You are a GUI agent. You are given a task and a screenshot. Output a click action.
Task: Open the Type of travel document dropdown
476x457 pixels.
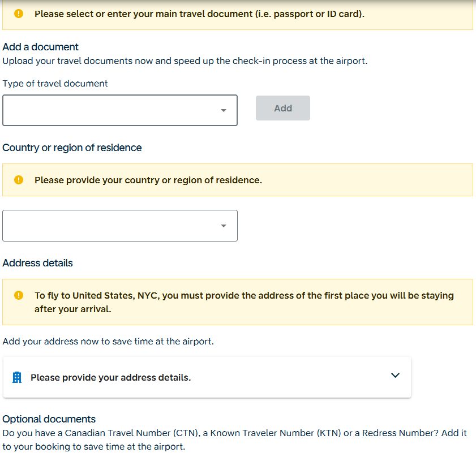[120, 110]
